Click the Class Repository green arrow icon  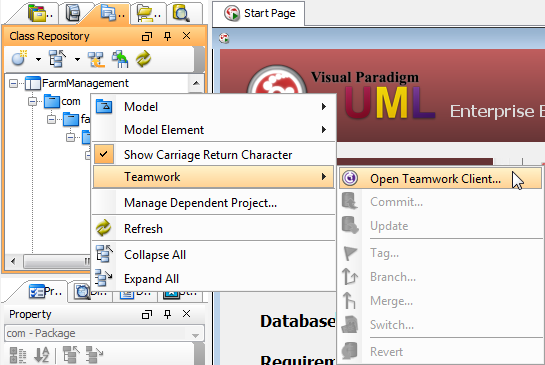pyautogui.click(x=120, y=59)
